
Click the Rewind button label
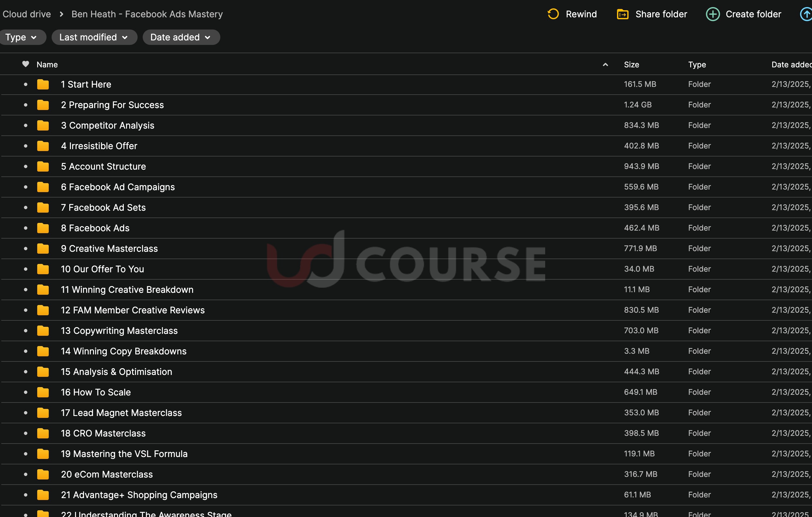coord(581,14)
